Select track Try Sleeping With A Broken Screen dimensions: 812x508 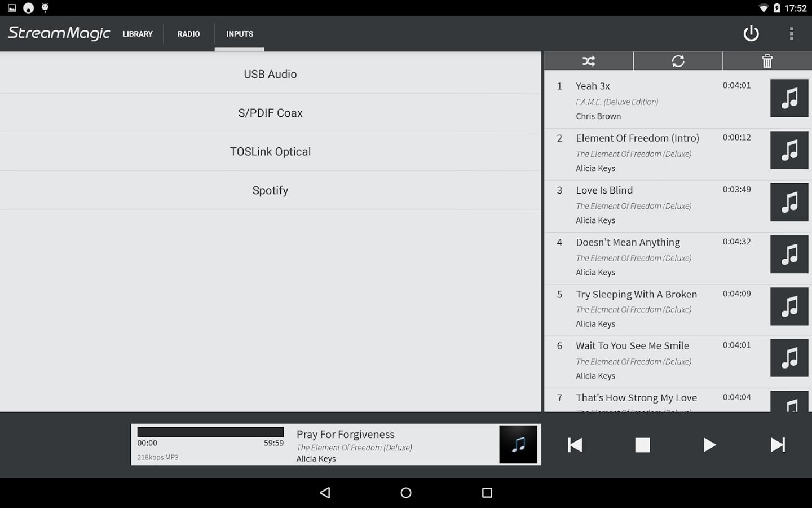(678, 310)
